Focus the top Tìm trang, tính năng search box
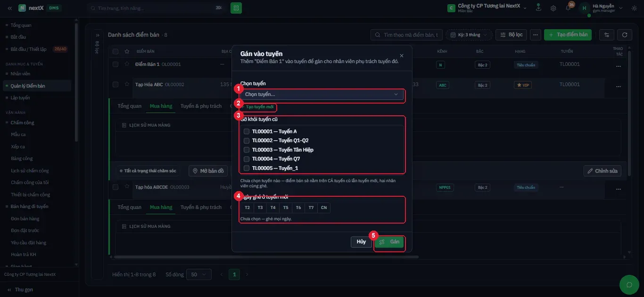This screenshot has width=644, height=297. coord(156,8)
